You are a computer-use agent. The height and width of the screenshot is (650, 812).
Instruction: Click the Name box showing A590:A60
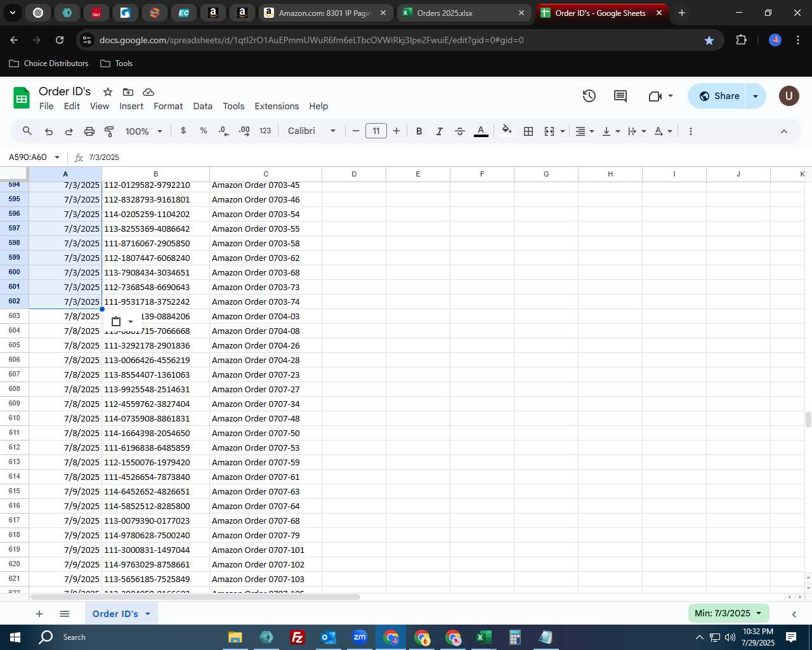pyautogui.click(x=29, y=157)
